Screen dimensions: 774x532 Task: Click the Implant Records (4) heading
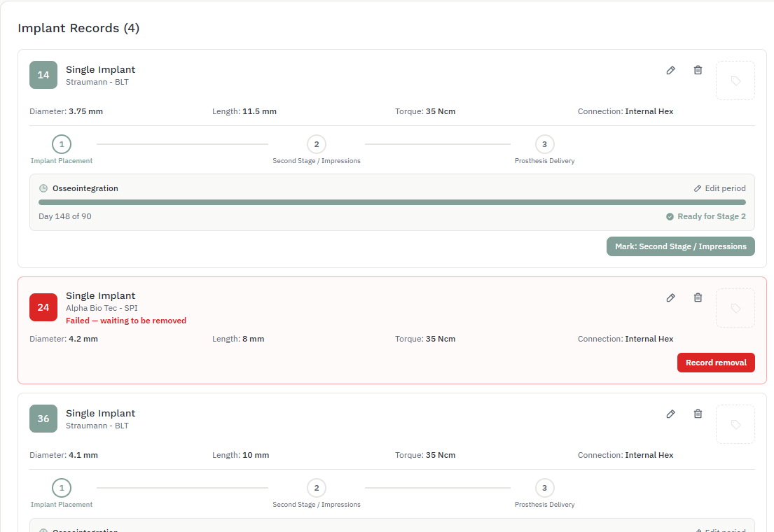(x=78, y=28)
